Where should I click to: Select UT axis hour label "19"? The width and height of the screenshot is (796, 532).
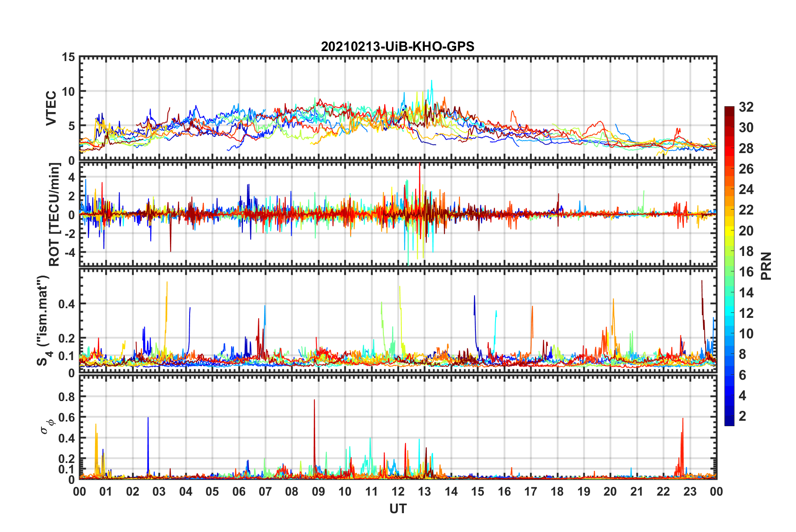[x=584, y=491]
